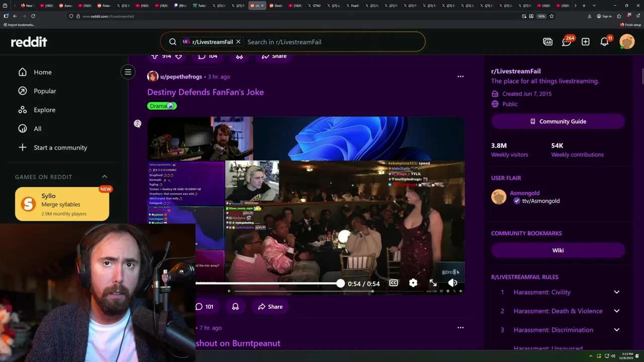
Task: Collapse the Games on Reddit section
Action: pos(105,176)
